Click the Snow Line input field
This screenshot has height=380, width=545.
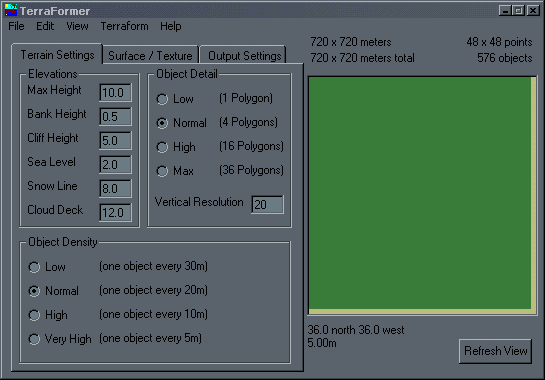(x=115, y=188)
